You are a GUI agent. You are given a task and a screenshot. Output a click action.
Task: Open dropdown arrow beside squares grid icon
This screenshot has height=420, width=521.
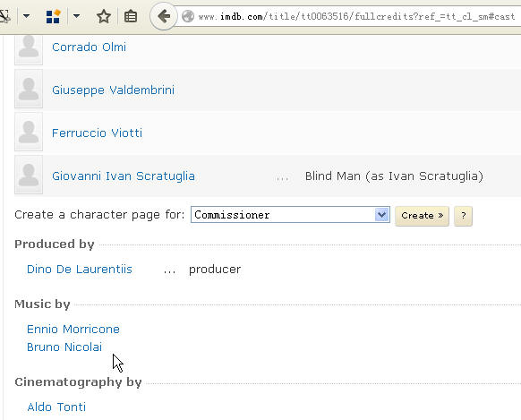(x=76, y=15)
